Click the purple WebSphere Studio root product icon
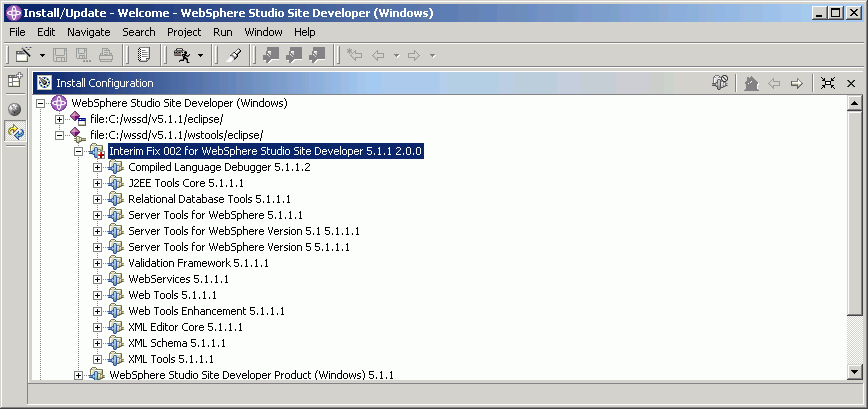 (x=58, y=103)
